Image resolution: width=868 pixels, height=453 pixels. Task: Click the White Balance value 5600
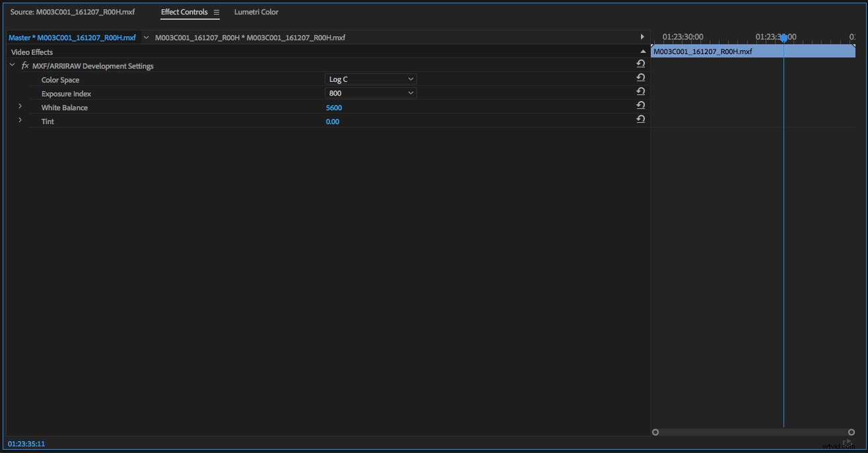[334, 108]
